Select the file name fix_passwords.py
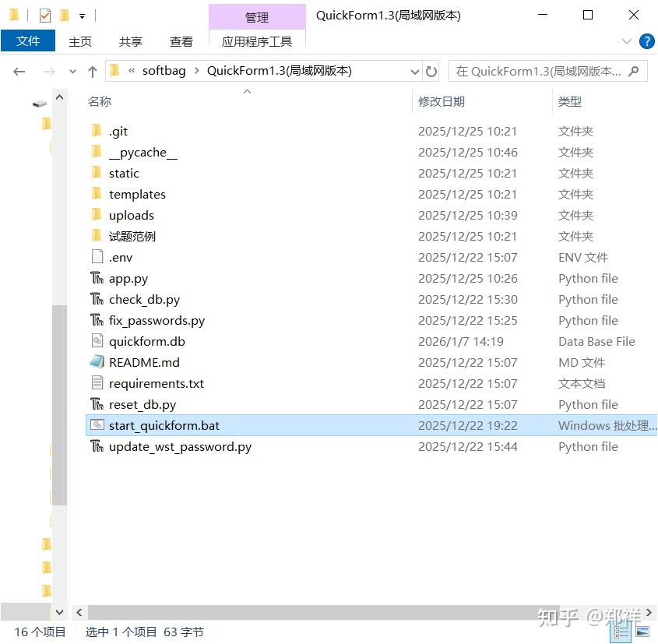This screenshot has height=644, width=658. tap(157, 321)
